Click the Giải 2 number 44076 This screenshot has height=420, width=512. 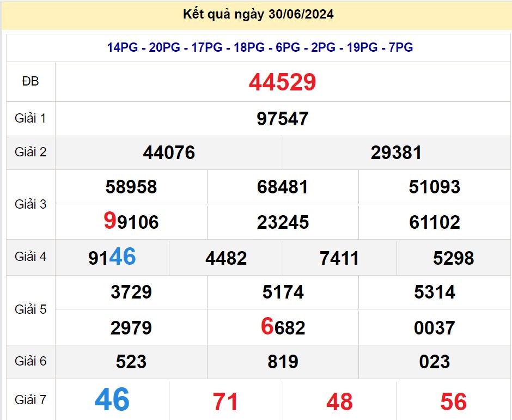(x=169, y=153)
